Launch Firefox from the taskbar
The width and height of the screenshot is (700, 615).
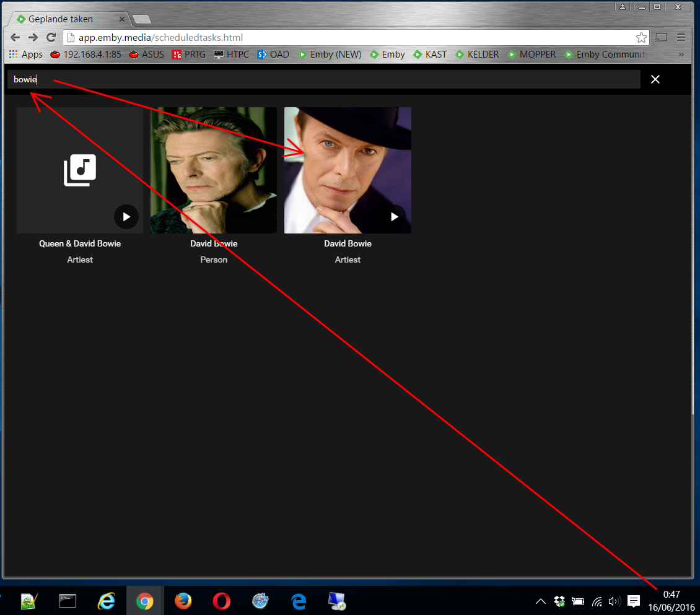click(183, 601)
